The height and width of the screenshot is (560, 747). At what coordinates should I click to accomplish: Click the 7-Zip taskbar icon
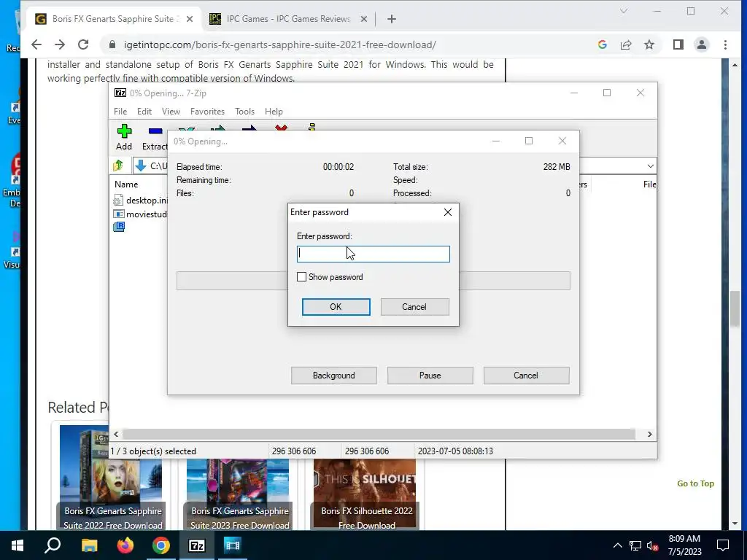point(197,545)
